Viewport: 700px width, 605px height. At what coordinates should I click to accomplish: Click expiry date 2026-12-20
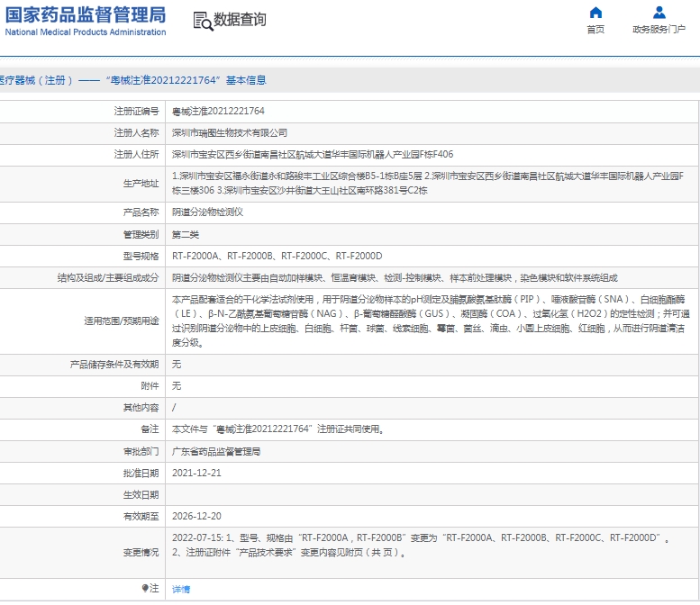pos(196,516)
